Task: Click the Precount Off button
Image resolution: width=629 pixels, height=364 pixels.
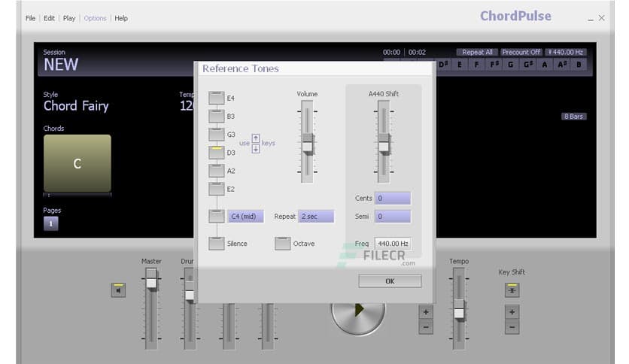Action: pyautogui.click(x=521, y=52)
